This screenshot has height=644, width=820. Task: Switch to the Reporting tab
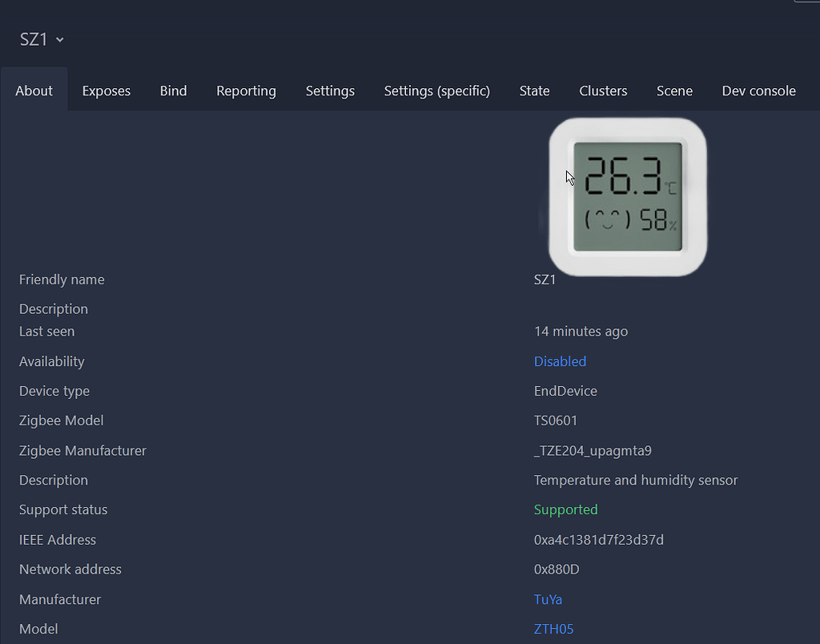click(246, 91)
